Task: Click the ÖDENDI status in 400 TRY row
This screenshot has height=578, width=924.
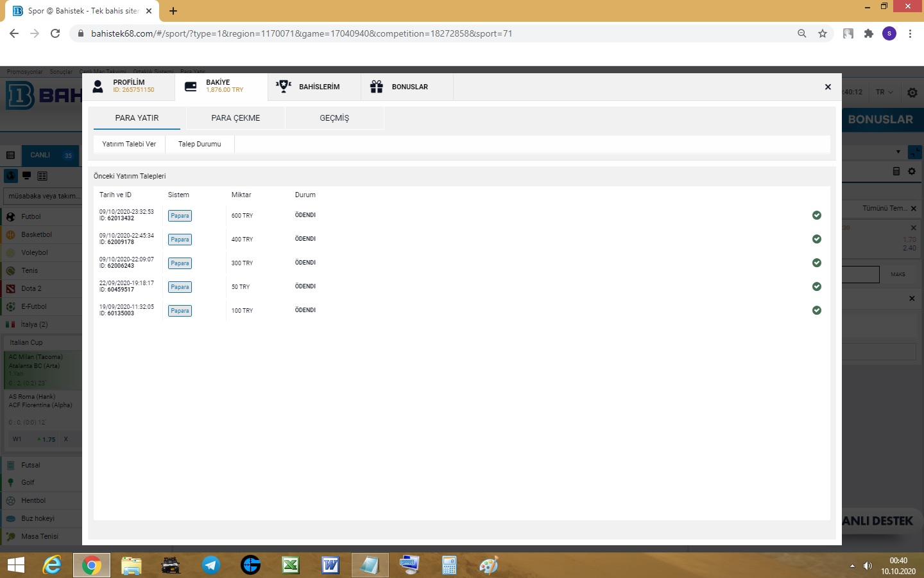Action: (305, 239)
